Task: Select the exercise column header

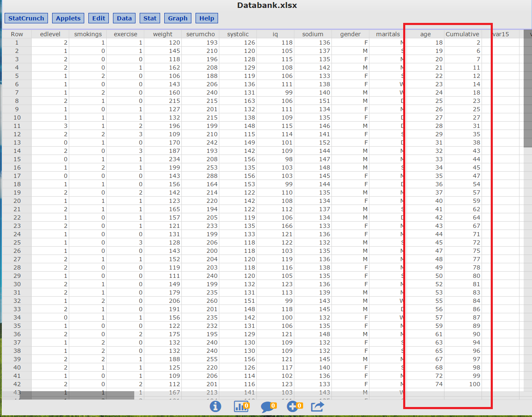Action: pos(125,34)
